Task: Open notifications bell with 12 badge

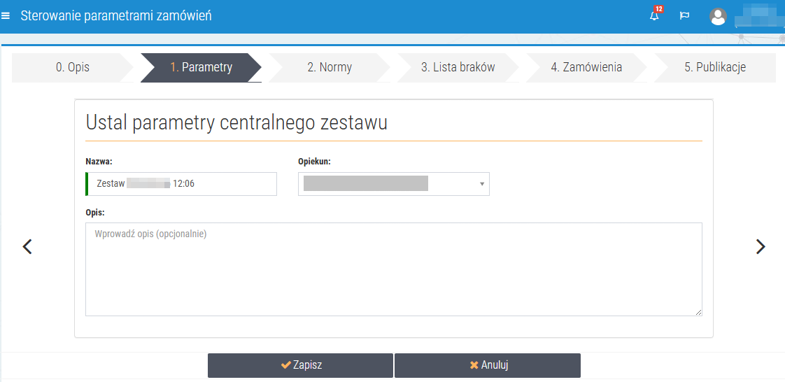Action: tap(655, 15)
